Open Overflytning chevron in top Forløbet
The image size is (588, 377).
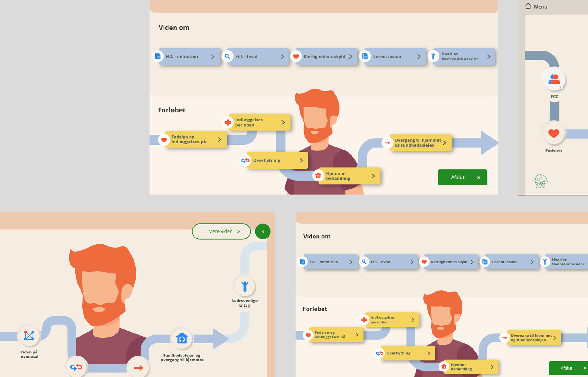pos(301,160)
